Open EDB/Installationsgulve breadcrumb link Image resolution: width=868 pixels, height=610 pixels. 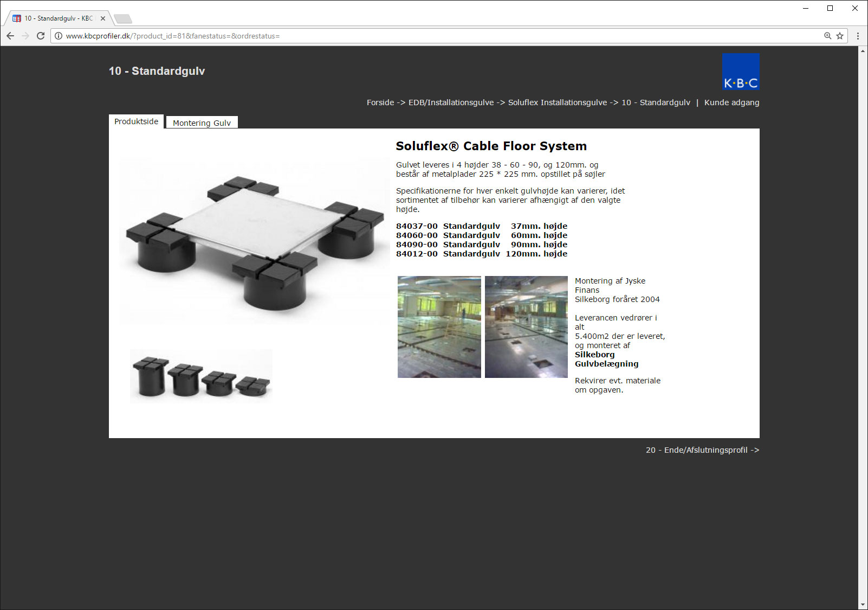pyautogui.click(x=451, y=102)
